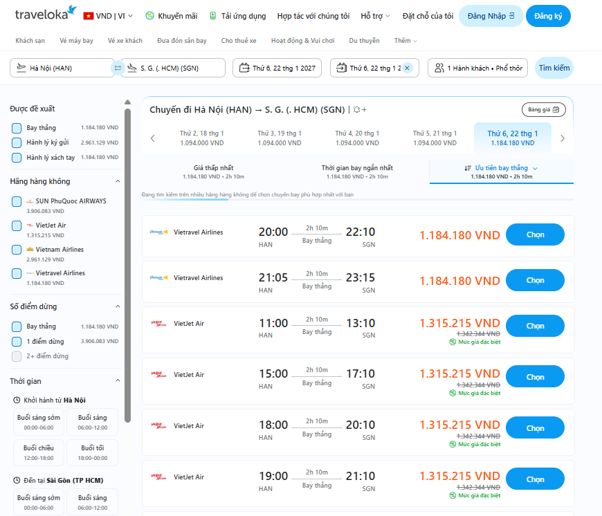Select the Buổi chiều departure time slot
Viewport: 602px width, 516px height.
(x=39, y=452)
